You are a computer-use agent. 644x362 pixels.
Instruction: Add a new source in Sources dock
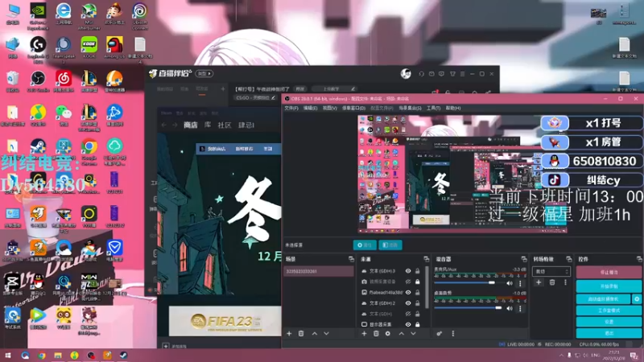click(x=364, y=334)
